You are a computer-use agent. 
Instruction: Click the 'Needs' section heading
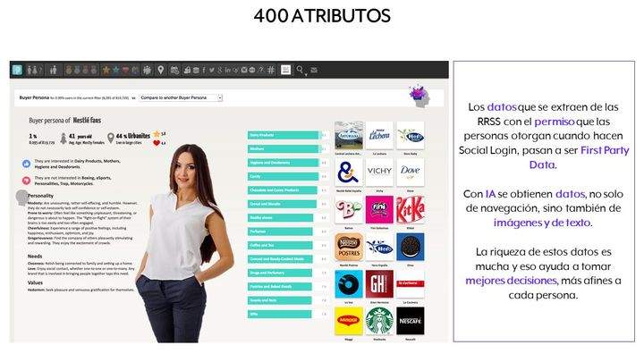[x=35, y=257]
